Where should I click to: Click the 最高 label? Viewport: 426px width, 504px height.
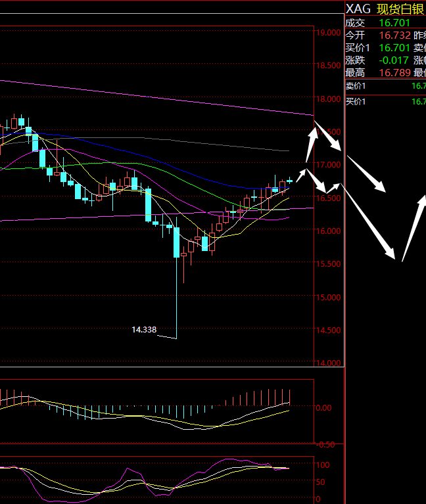pyautogui.click(x=355, y=73)
